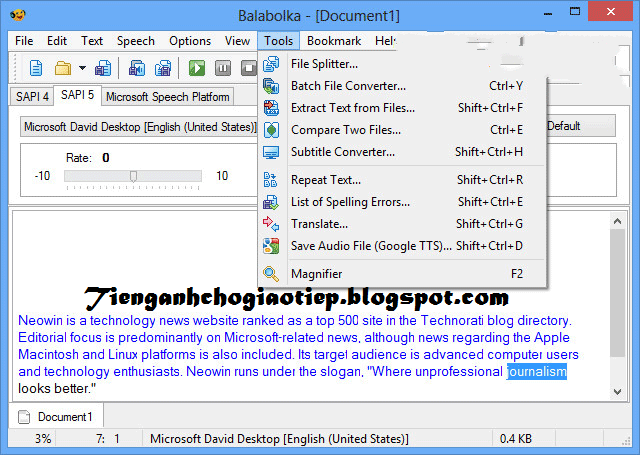The image size is (640, 455).
Task: Click the New document toolbar icon
Action: pyautogui.click(x=36, y=68)
